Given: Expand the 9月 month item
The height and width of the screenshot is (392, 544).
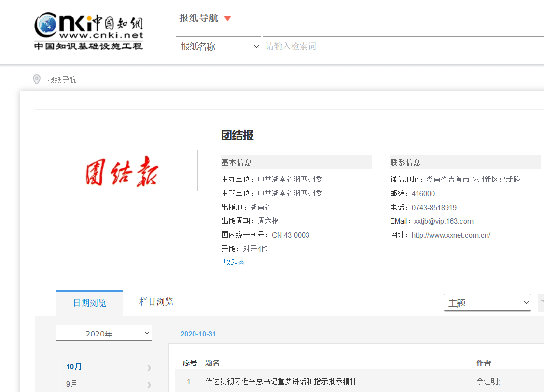Looking at the screenshot, I should point(72,384).
